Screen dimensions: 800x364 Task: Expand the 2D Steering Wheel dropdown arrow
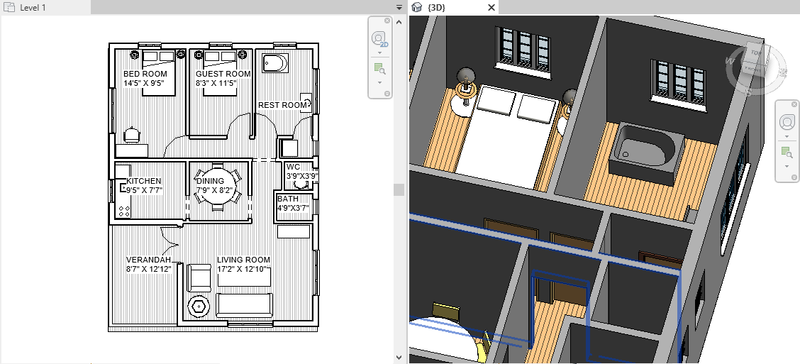pos(379,53)
